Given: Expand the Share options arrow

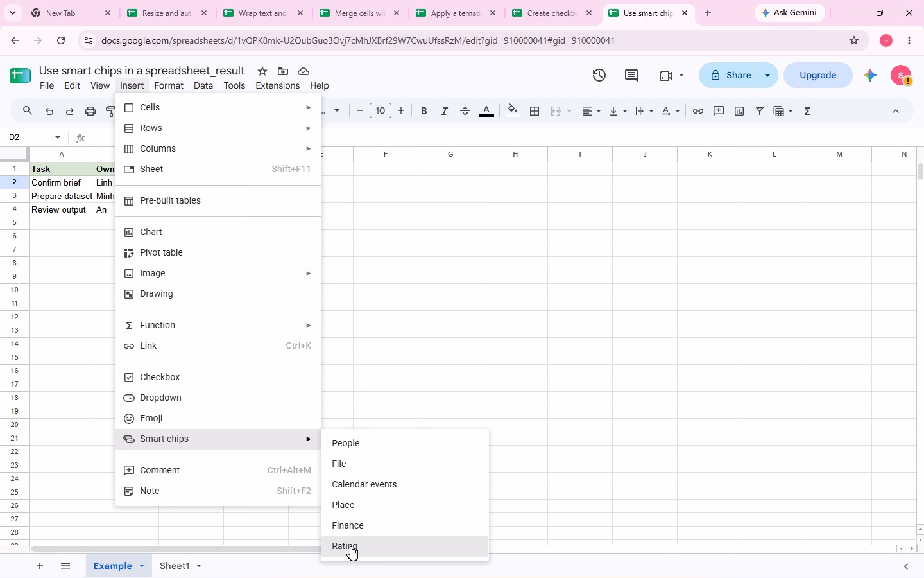Looking at the screenshot, I should 767,75.
